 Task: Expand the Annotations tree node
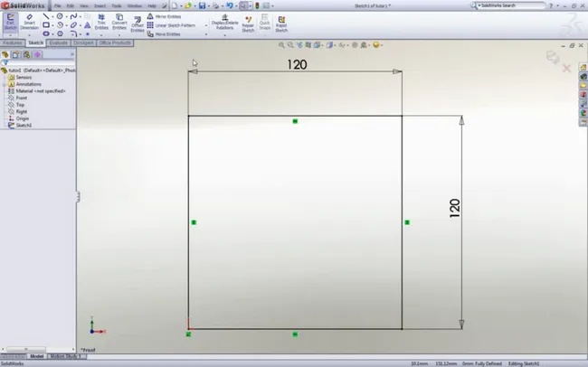[x=5, y=84]
